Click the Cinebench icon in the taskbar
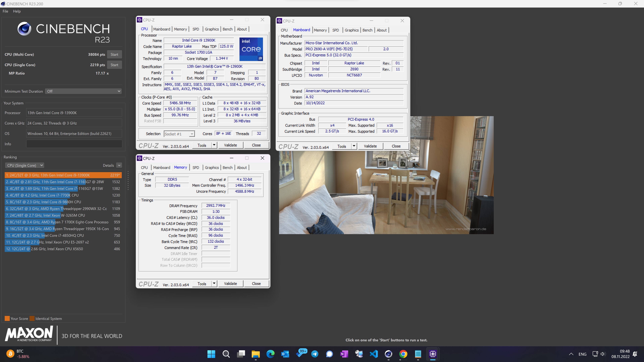Image resolution: width=644 pixels, height=362 pixels. pyautogui.click(x=388, y=354)
